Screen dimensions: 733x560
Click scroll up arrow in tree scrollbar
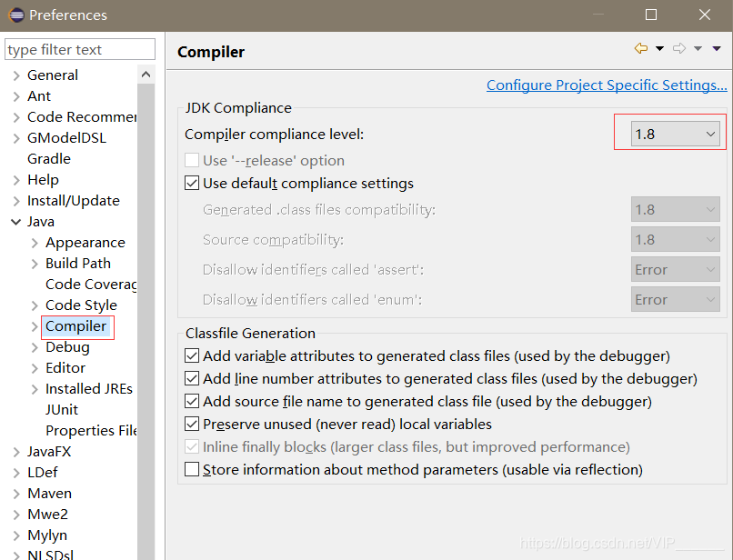coord(146,75)
